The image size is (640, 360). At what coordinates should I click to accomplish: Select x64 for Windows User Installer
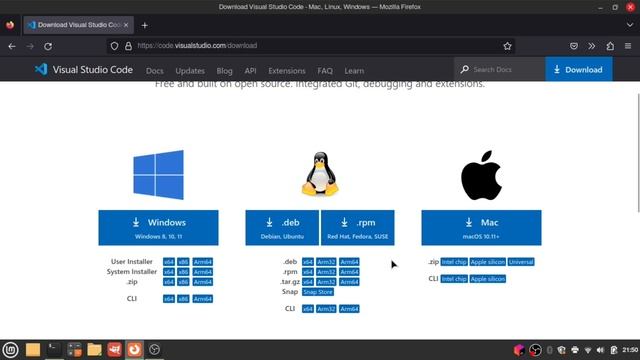coord(169,262)
